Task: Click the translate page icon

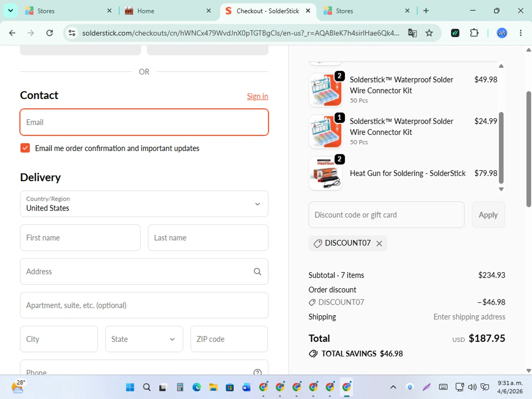Action: pyautogui.click(x=412, y=33)
